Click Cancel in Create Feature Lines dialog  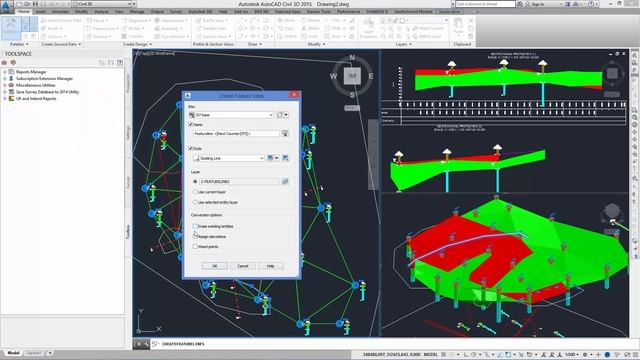coord(243,266)
